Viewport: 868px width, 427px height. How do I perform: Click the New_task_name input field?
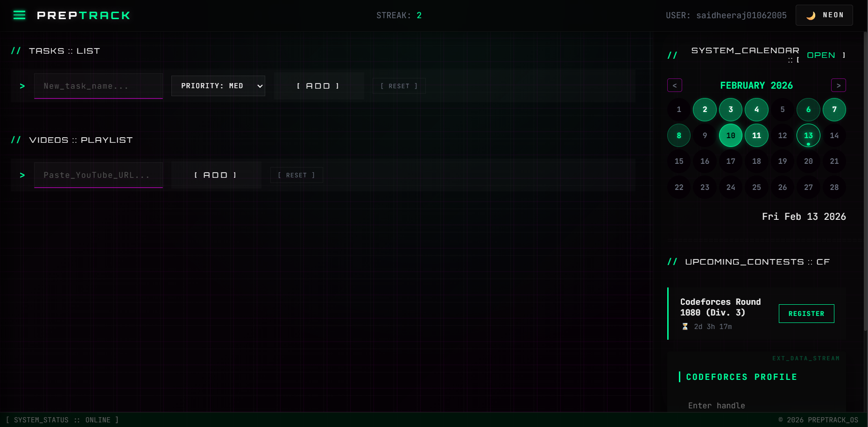(98, 86)
